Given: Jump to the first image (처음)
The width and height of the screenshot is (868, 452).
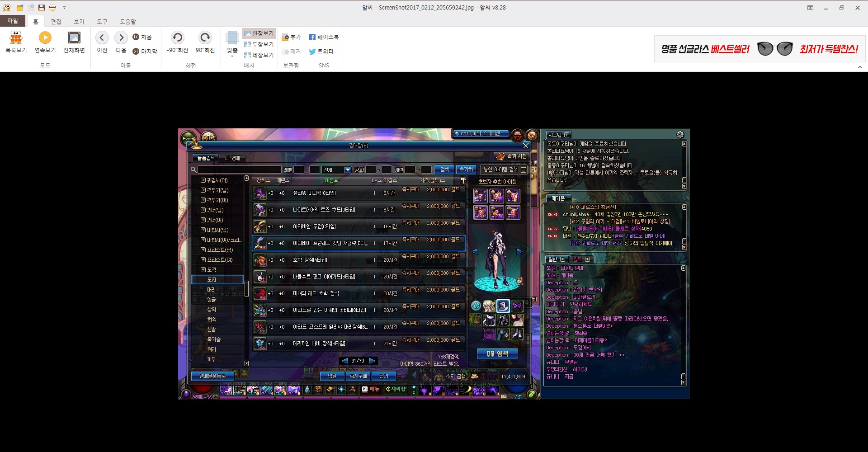Looking at the screenshot, I should [142, 37].
